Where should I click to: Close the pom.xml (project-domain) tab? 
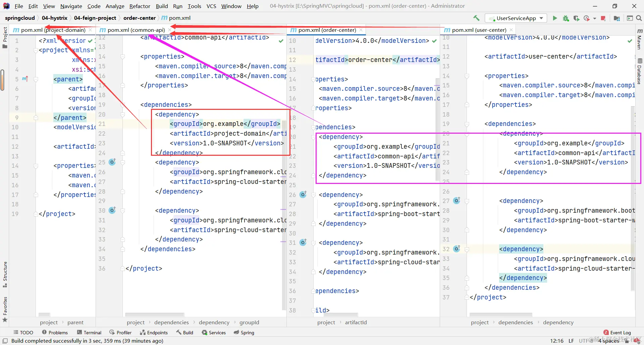point(90,30)
